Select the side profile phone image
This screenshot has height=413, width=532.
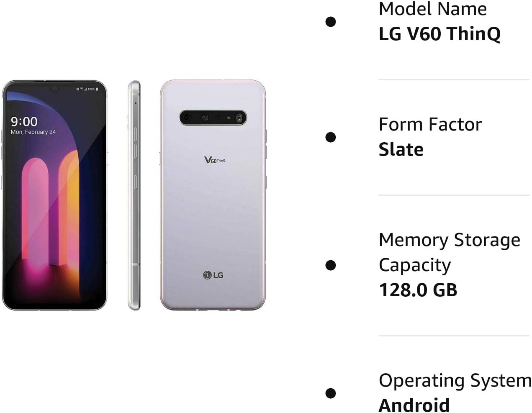point(134,195)
